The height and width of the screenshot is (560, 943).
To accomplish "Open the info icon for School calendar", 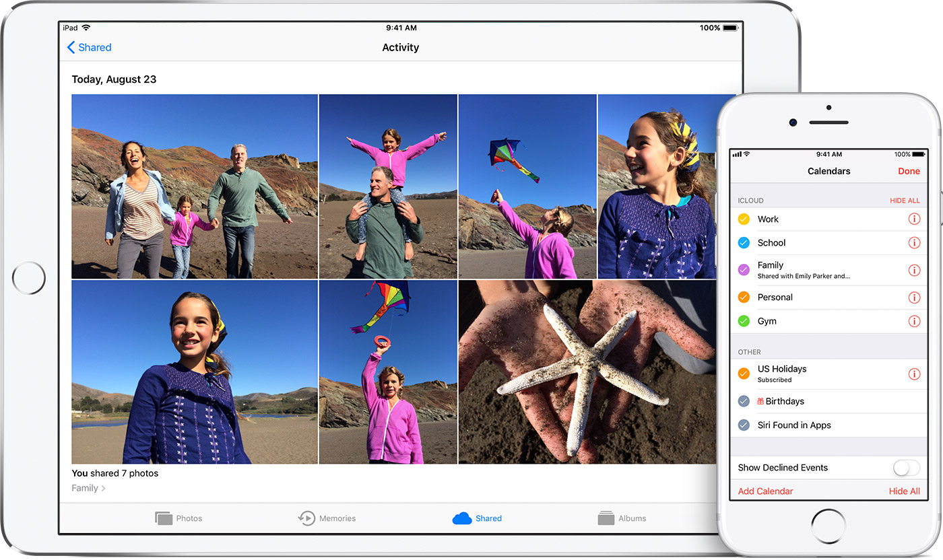I will coord(914,243).
